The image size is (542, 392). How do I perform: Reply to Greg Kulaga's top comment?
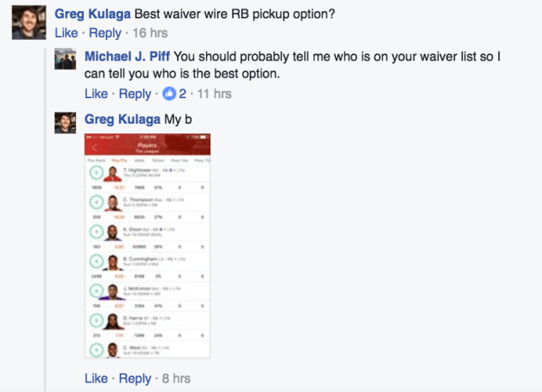[105, 34]
